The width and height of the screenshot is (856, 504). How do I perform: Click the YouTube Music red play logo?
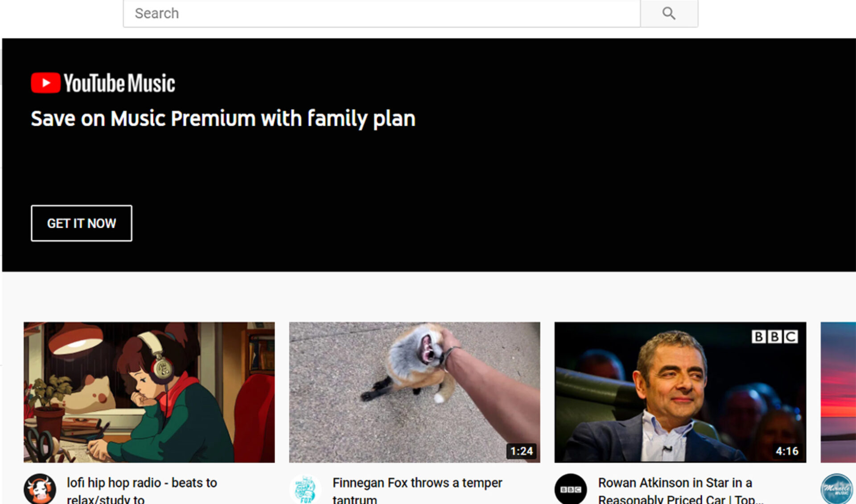tap(45, 83)
